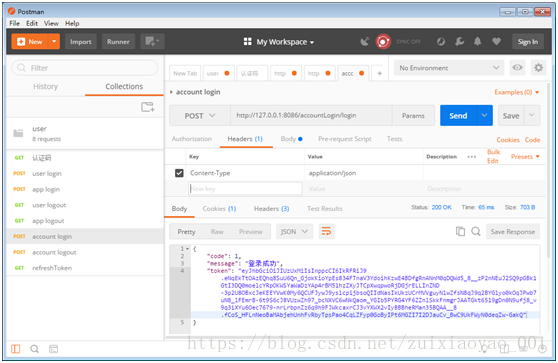Open settings wrench icon in header
This screenshot has width=558, height=363.
459,42
